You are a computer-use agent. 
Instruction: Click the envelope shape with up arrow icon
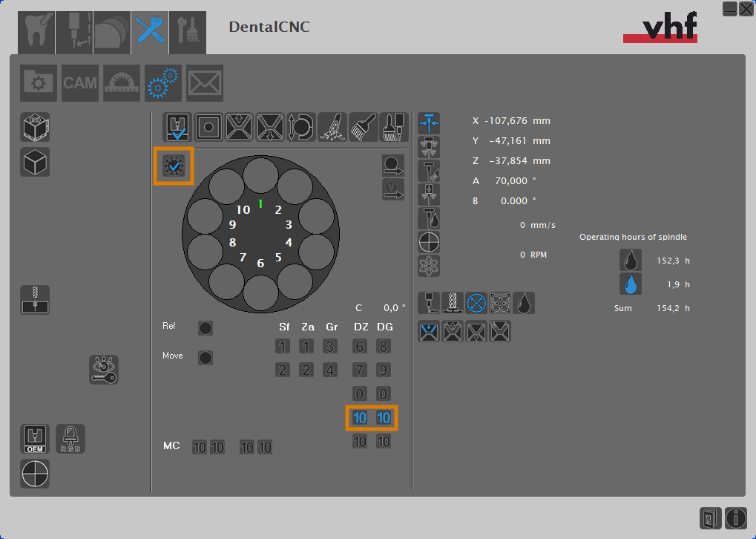[x=239, y=127]
